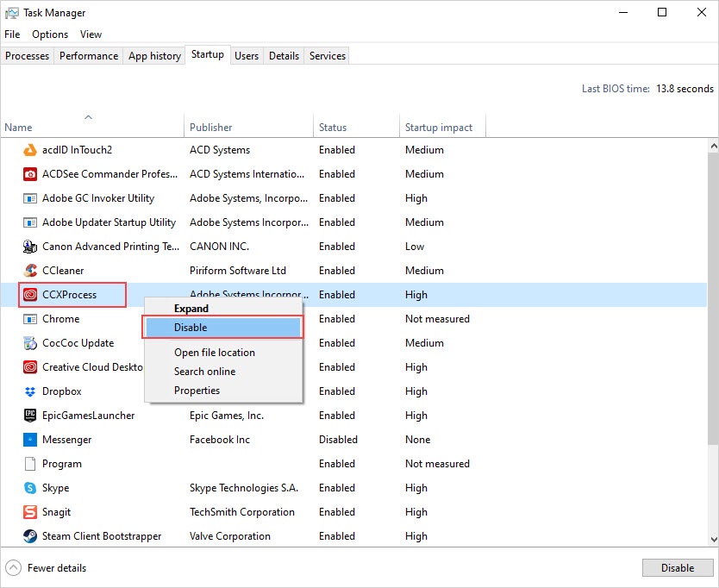Click the Snagit icon in list

click(29, 512)
